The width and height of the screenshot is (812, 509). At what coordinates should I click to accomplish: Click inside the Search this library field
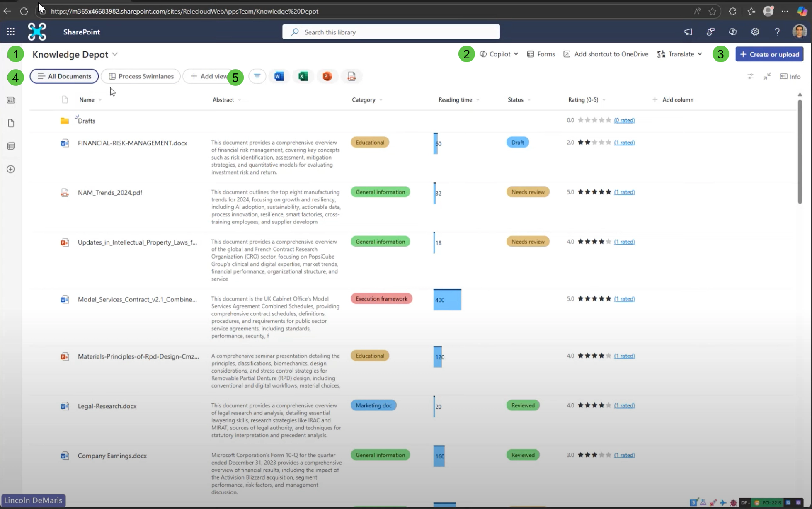click(390, 32)
